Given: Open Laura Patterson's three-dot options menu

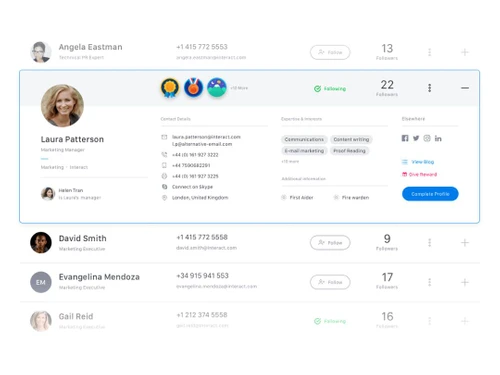Looking at the screenshot, I should [x=429, y=88].
